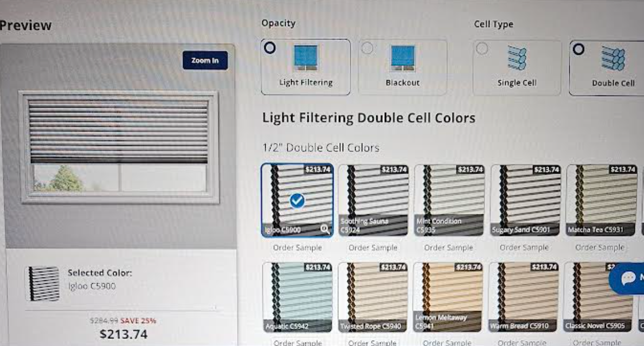This screenshot has width=644, height=346.
Task: Select the Blackout radio button
Action: tap(367, 48)
